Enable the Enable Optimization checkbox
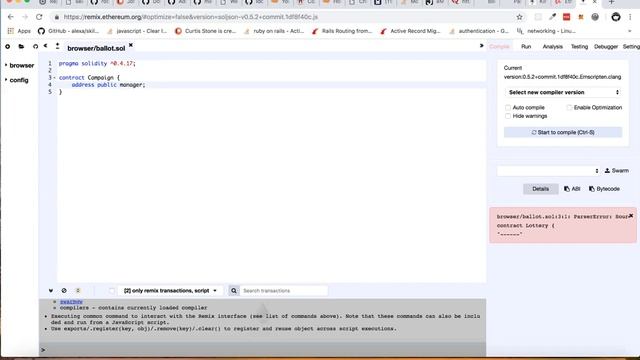640x360 pixels. tap(569, 107)
